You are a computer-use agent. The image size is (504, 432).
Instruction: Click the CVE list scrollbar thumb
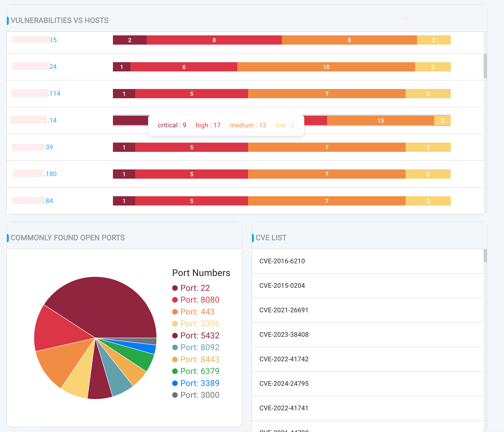485,256
